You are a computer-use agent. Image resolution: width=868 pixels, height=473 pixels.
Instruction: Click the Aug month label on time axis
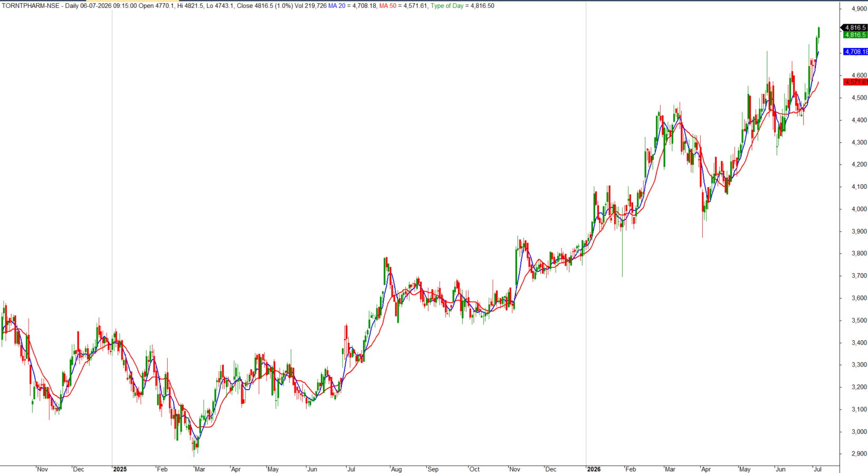396,469
